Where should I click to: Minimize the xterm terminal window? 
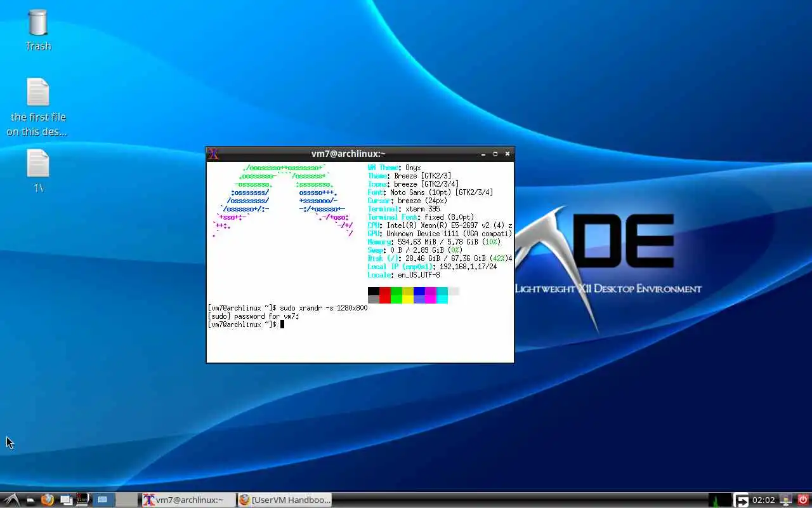click(x=483, y=154)
